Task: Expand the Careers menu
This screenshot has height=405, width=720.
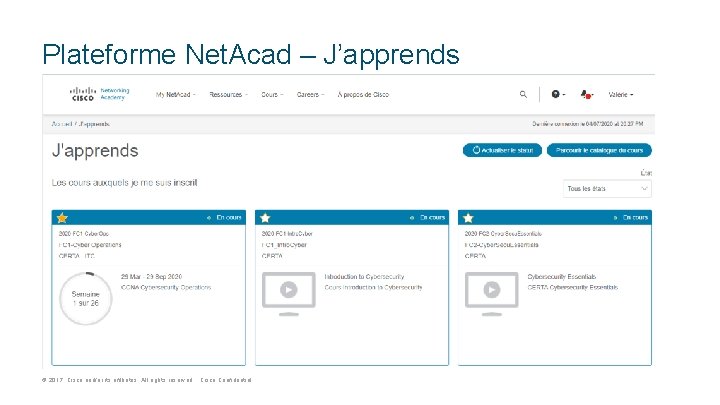Action: 310,95
